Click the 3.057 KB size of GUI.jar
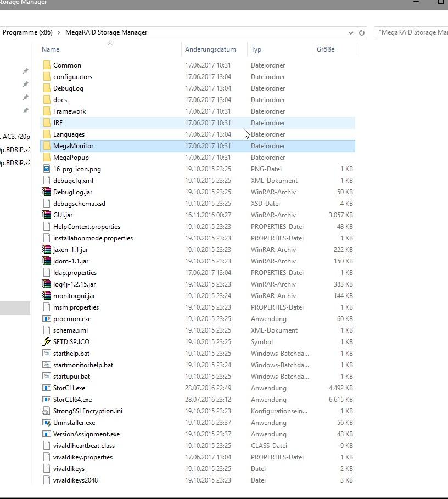Screen dimensions: 448x499 pyautogui.click(x=341, y=215)
